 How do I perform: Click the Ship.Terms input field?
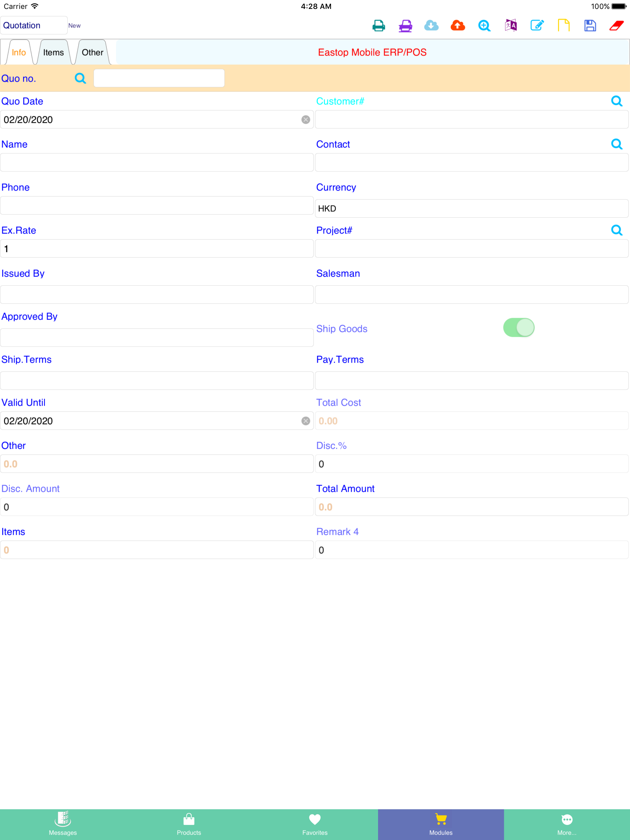pos(157,381)
